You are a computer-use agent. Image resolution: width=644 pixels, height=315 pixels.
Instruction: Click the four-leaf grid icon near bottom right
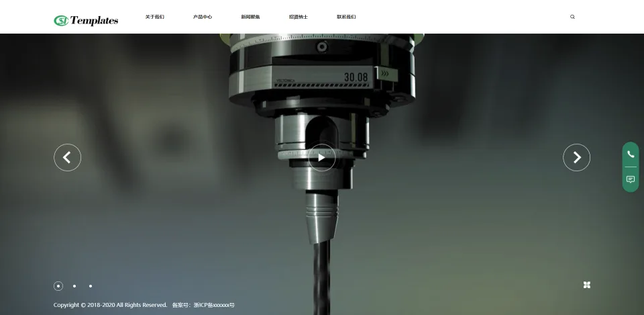[587, 285]
